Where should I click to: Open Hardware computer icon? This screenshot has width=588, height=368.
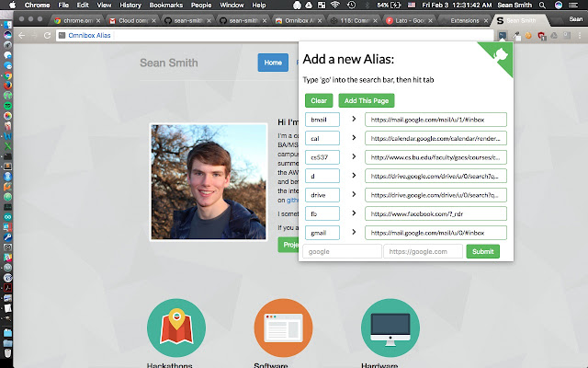pyautogui.click(x=390, y=328)
